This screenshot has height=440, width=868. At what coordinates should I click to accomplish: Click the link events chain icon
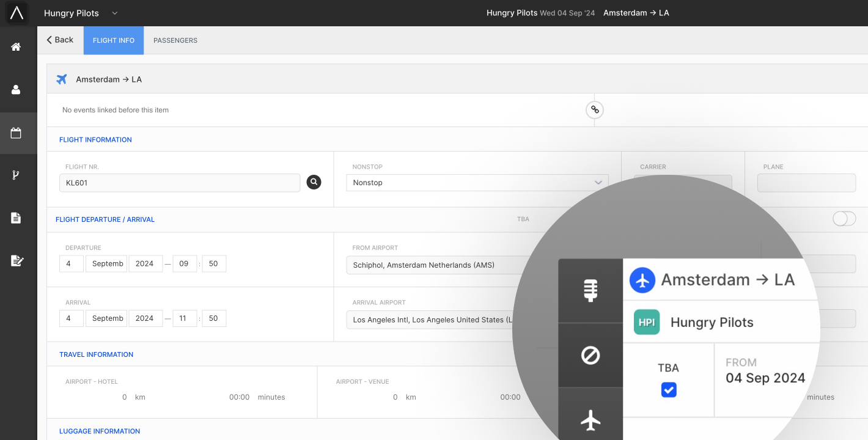pos(594,110)
